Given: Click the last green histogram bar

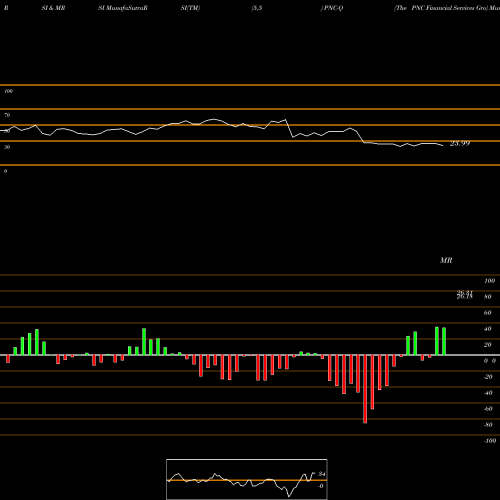Looking at the screenshot, I should [444, 341].
